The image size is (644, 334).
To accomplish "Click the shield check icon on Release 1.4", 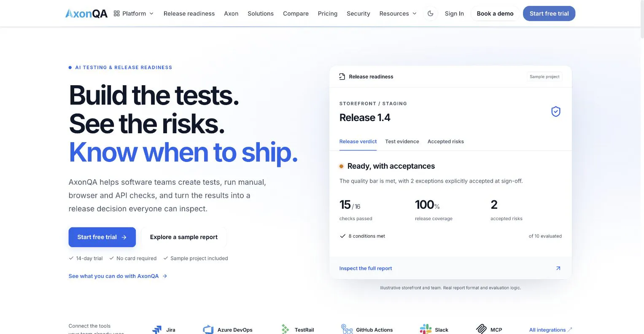I will point(556,111).
